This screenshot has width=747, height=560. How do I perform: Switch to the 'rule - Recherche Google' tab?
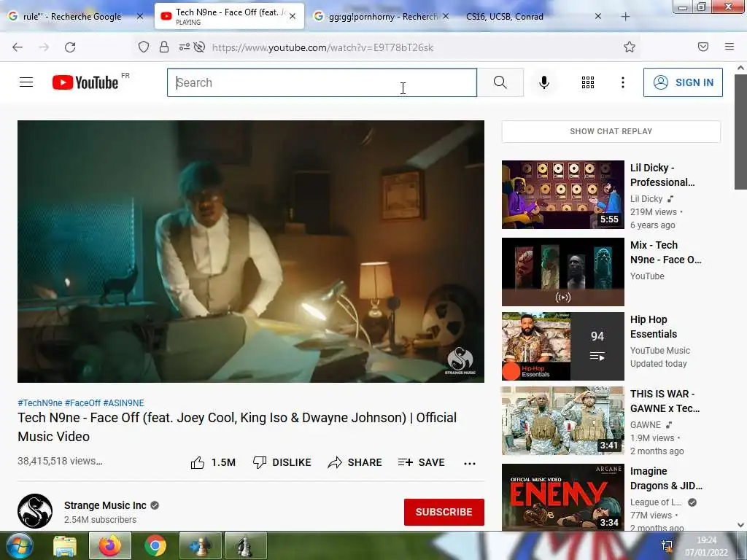[x=71, y=17]
